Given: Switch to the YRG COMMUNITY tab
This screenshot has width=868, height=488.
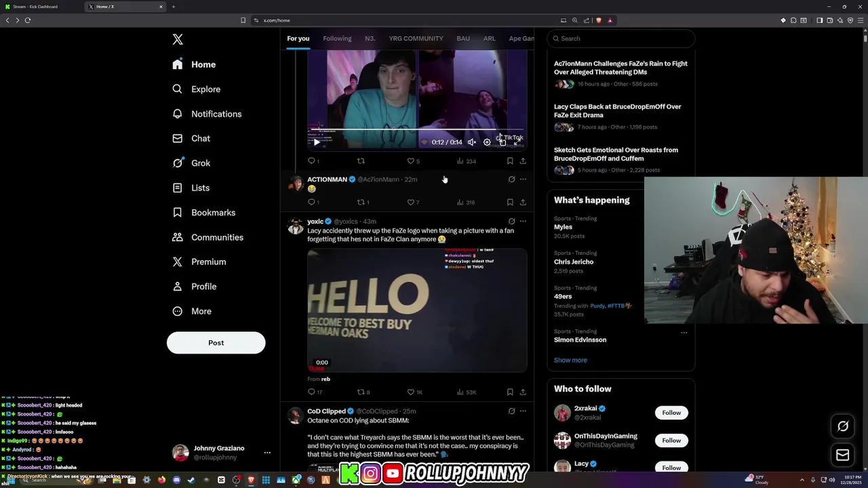Looking at the screenshot, I should click(x=416, y=39).
